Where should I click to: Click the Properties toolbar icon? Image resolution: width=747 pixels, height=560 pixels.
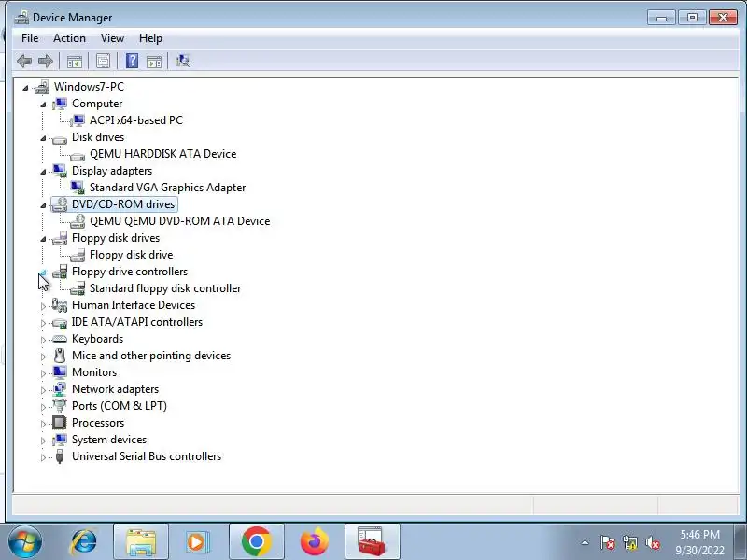103,61
